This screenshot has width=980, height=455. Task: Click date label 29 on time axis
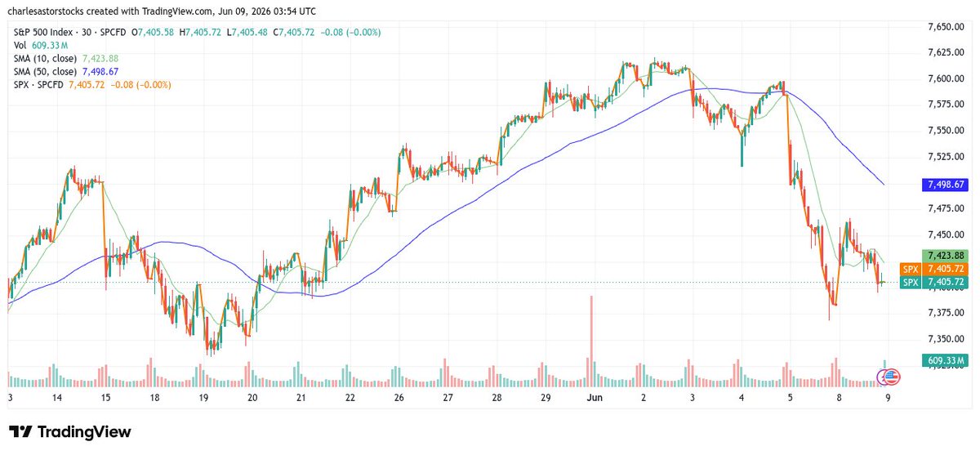coord(546,397)
